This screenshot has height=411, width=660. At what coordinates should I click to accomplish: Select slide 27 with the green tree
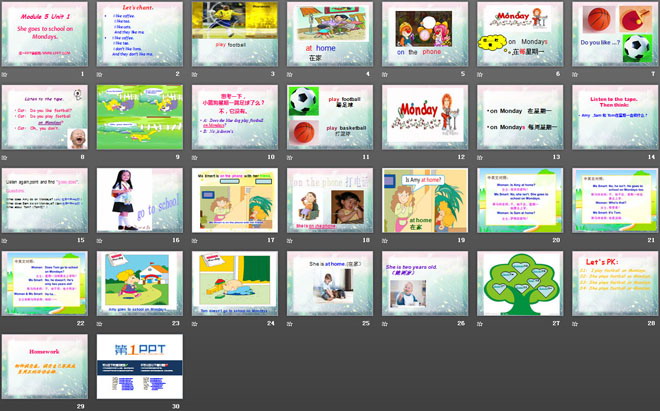click(x=519, y=283)
